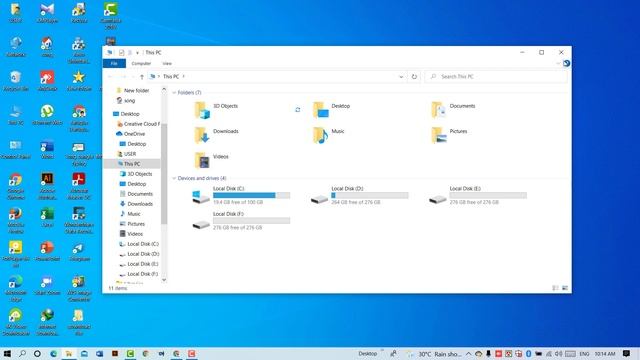Click the weather widget on the taskbar
This screenshot has width=640, height=360.
click(434, 354)
